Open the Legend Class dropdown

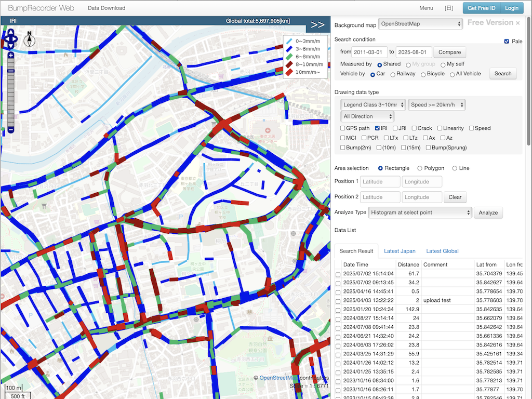point(373,105)
